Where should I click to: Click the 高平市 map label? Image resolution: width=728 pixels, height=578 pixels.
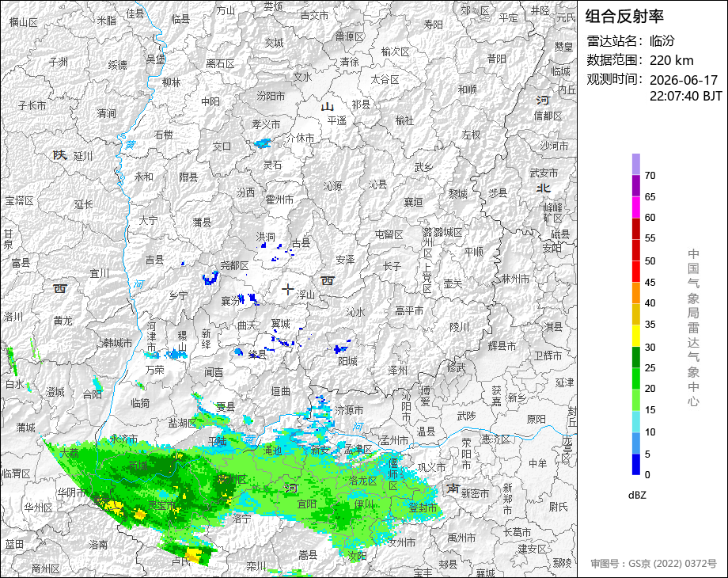point(409,310)
